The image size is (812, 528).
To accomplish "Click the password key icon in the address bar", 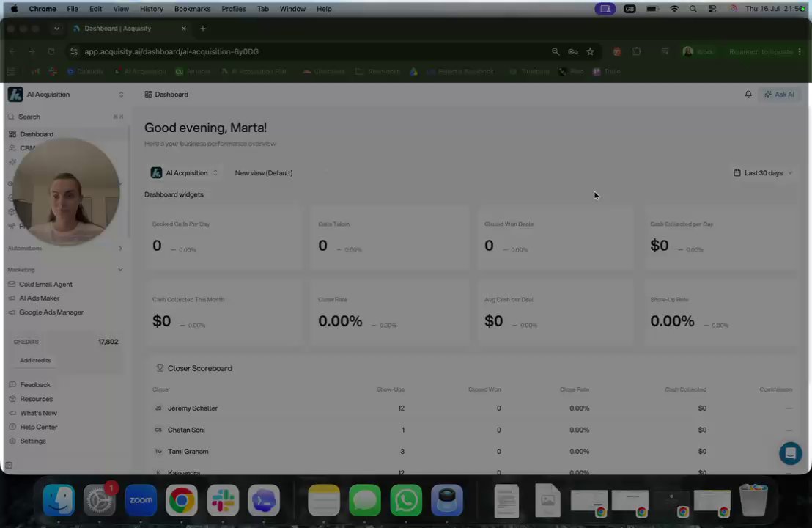I will (x=573, y=52).
